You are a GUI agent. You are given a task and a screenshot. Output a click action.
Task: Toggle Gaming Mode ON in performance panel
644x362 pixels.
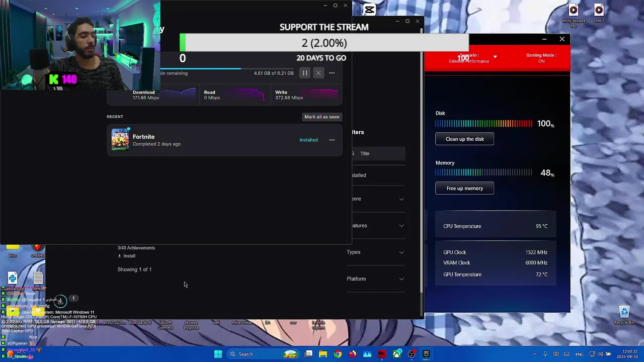click(541, 58)
